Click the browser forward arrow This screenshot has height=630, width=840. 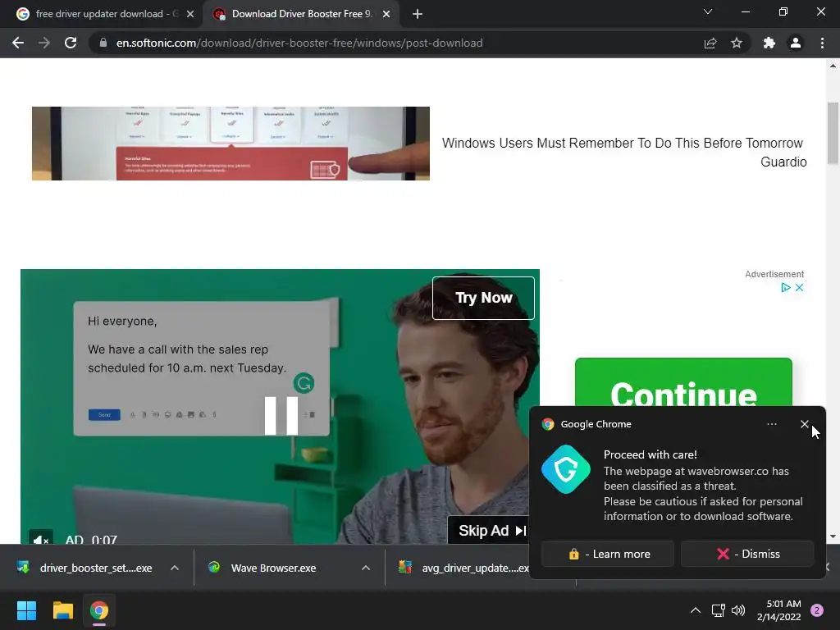point(44,43)
